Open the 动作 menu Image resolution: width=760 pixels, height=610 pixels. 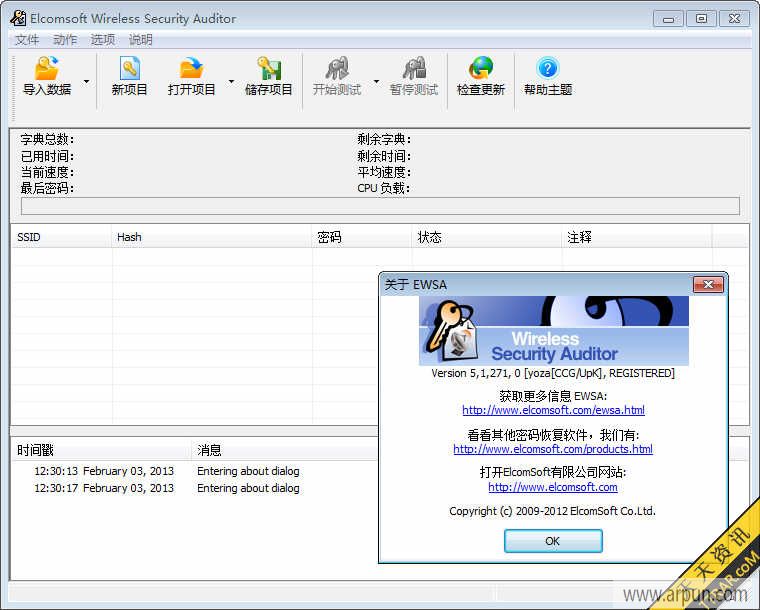click(64, 40)
